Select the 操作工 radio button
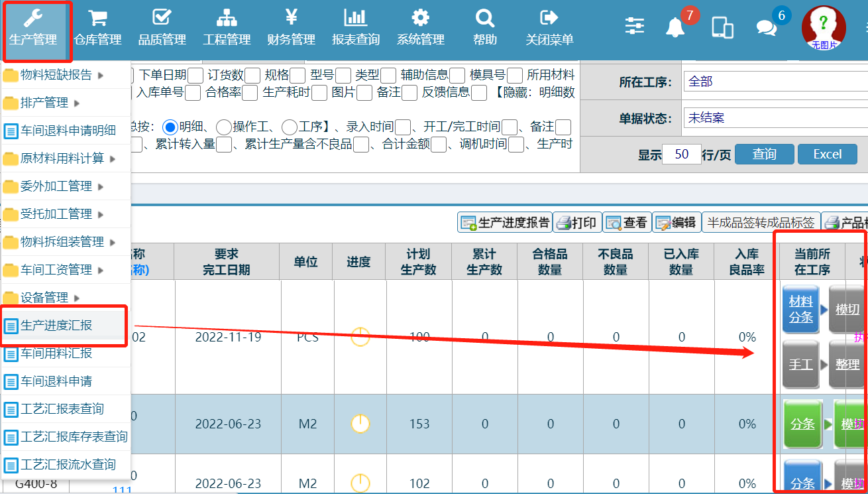This screenshot has height=494, width=868. [x=224, y=127]
